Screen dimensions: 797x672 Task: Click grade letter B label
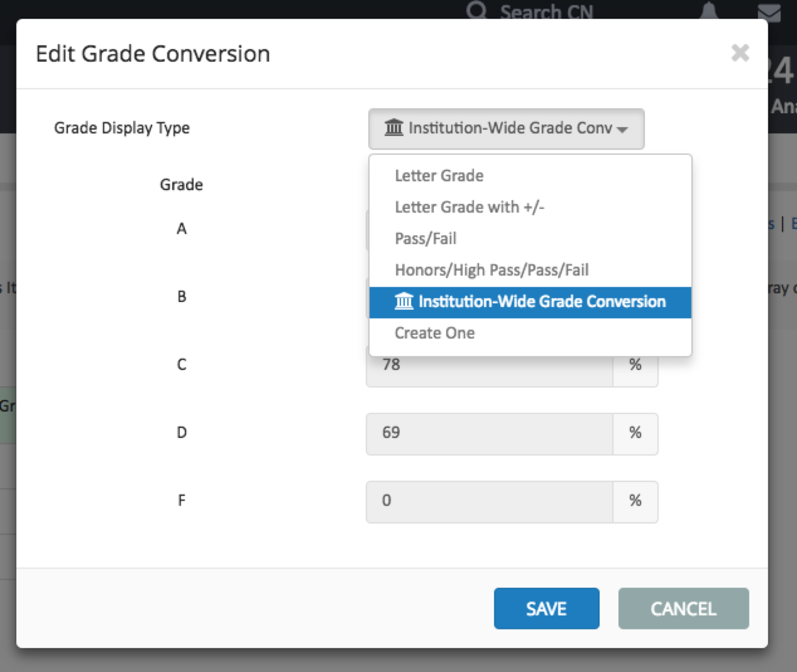coord(182,296)
